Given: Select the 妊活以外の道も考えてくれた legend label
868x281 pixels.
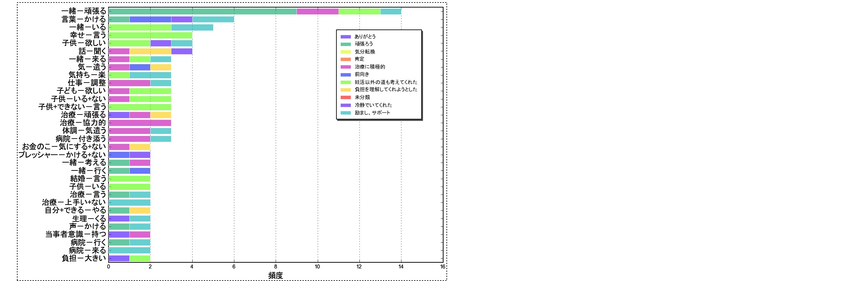Looking at the screenshot, I should tap(386, 82).
